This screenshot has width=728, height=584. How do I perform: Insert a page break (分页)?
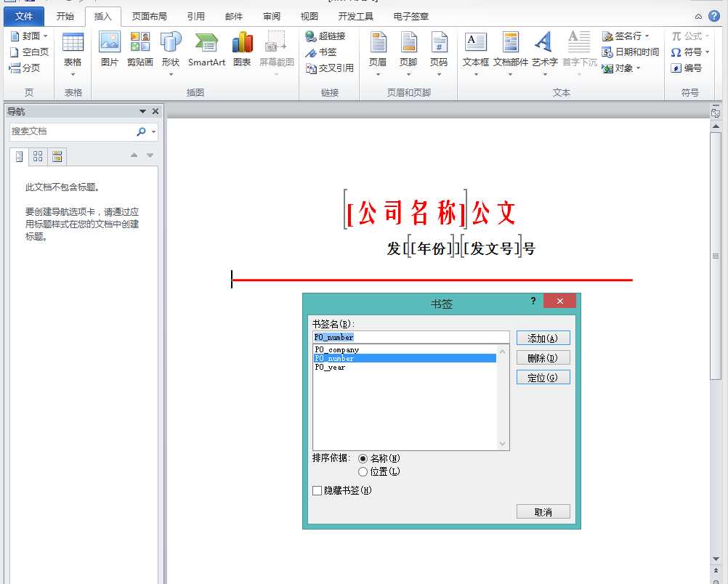pyautogui.click(x=25, y=68)
